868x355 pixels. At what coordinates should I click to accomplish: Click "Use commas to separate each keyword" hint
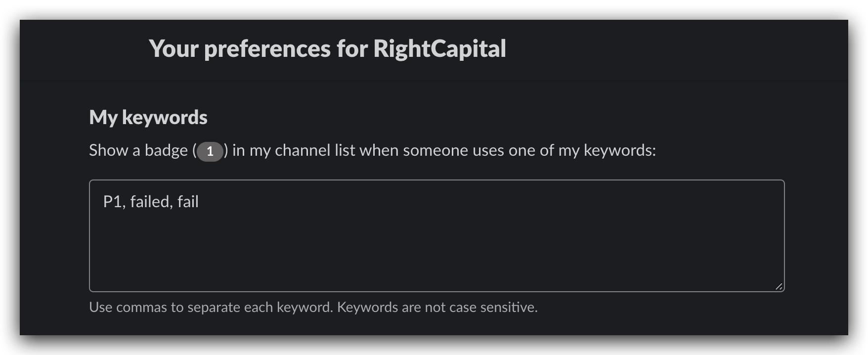coord(211,308)
